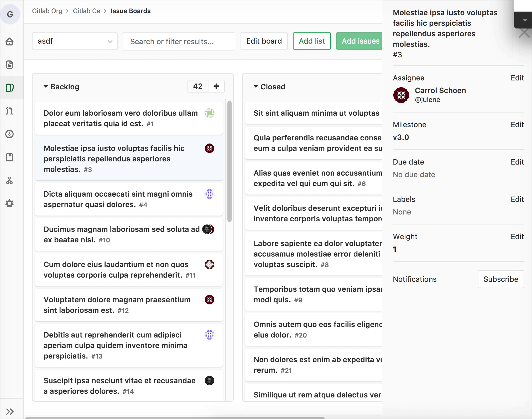Open the Repository files icon in sidebar
The width and height of the screenshot is (532, 419).
click(10, 65)
